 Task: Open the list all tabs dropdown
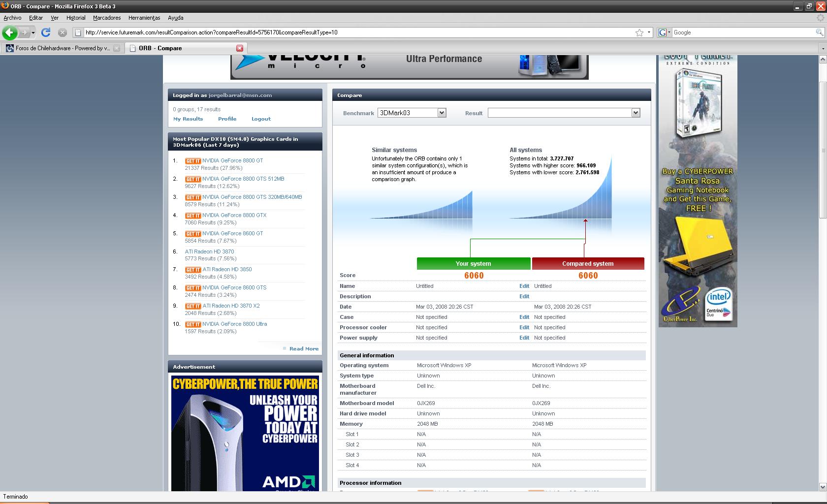[823, 48]
